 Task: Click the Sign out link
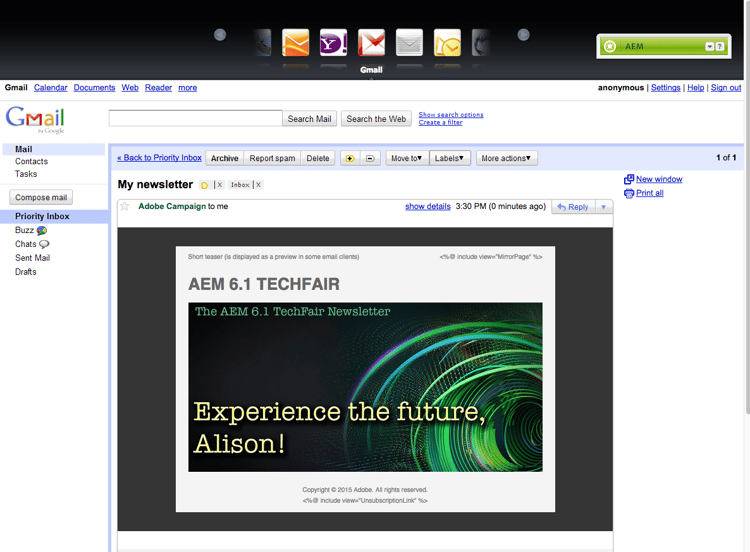tap(726, 88)
